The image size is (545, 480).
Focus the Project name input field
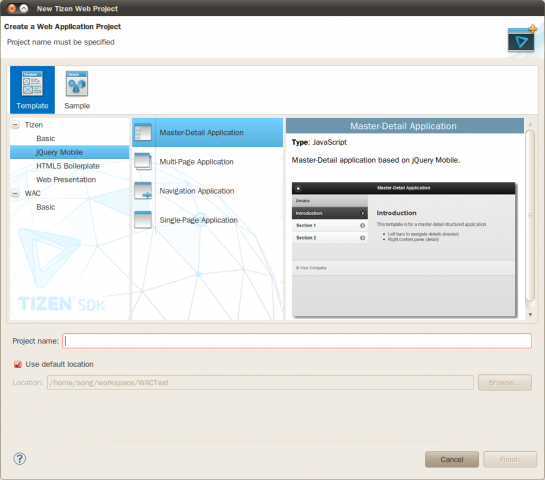coord(297,341)
